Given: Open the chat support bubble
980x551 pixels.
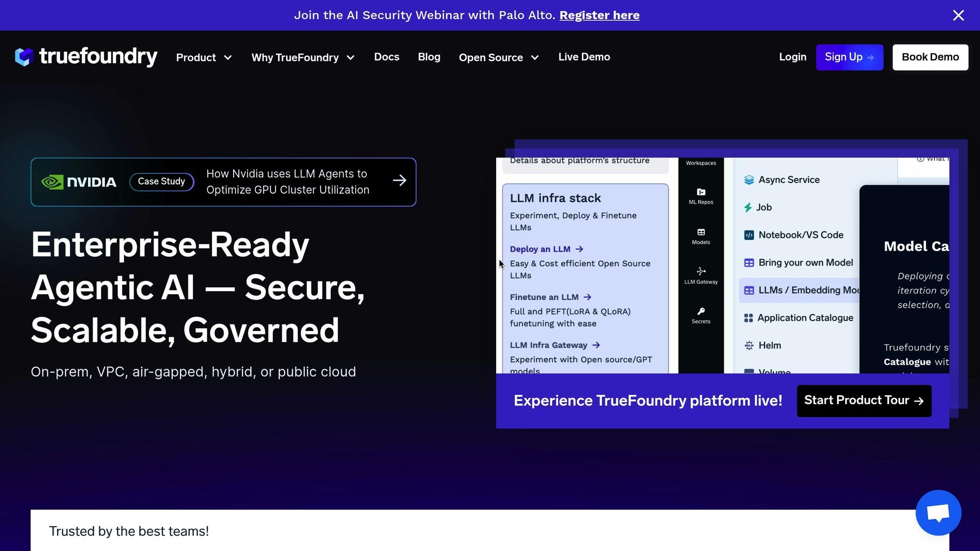Looking at the screenshot, I should pyautogui.click(x=938, y=513).
